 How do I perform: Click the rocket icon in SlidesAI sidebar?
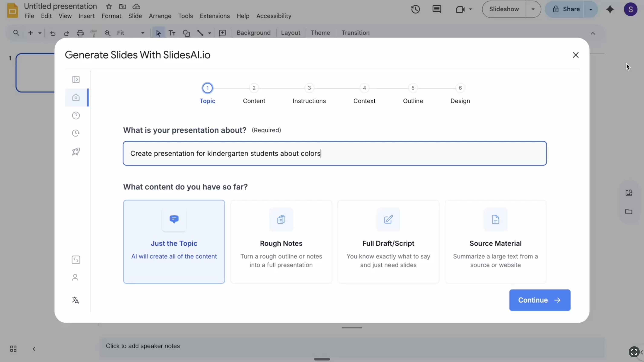tap(76, 151)
